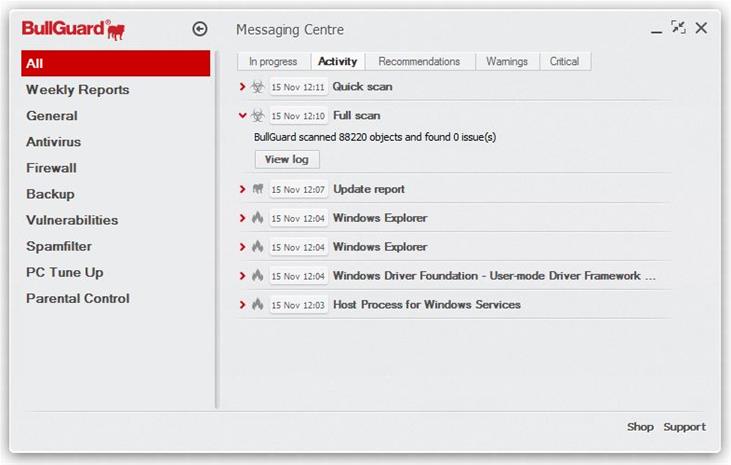Collapse the Full scan entry
Image resolution: width=731 pixels, height=465 pixels.
243,116
